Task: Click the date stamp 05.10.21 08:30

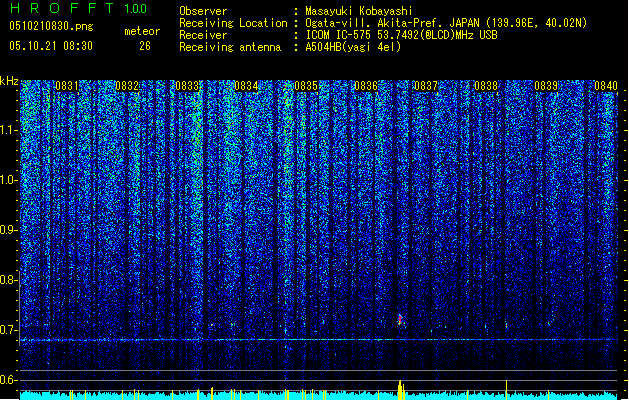Action: [51, 45]
